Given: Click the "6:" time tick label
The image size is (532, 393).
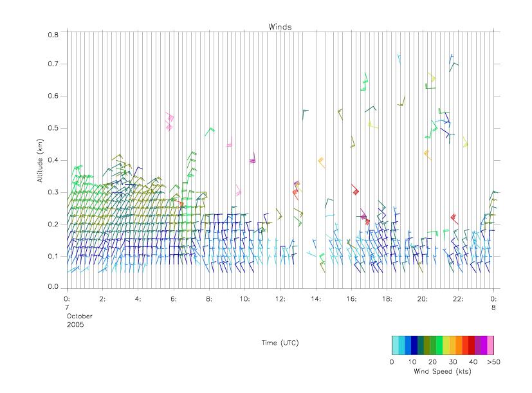Looking at the screenshot, I should [174, 299].
